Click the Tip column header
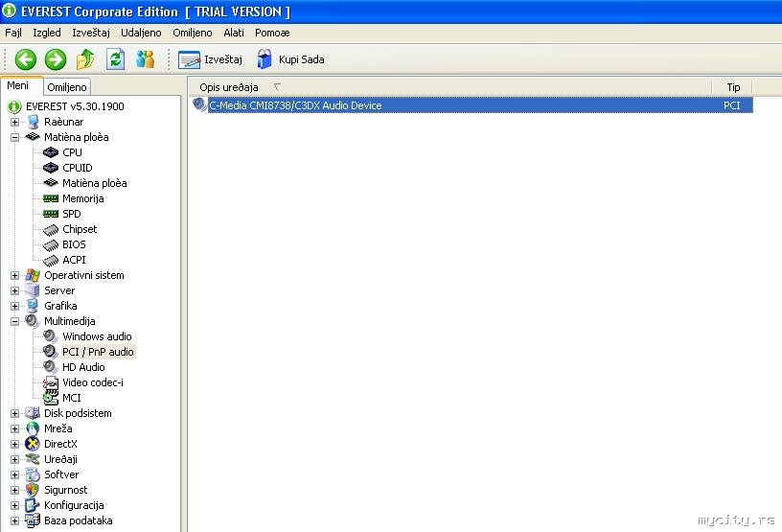Image resolution: width=782 pixels, height=532 pixels. click(x=732, y=87)
